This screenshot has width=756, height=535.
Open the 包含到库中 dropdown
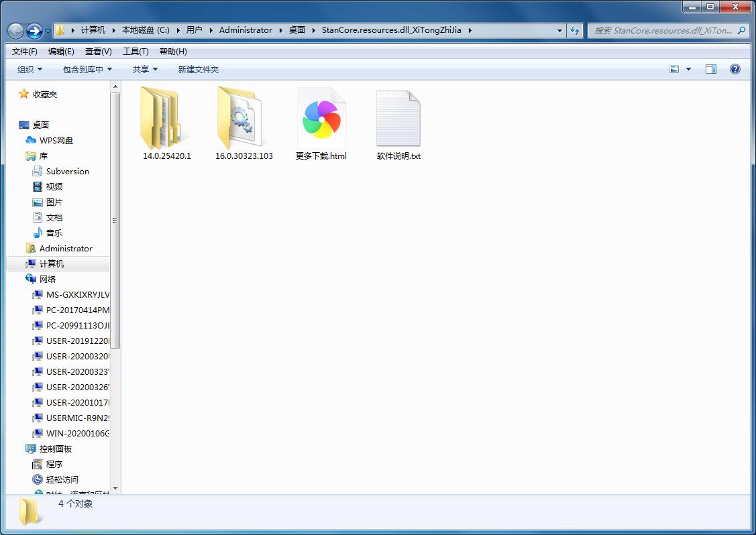point(87,70)
